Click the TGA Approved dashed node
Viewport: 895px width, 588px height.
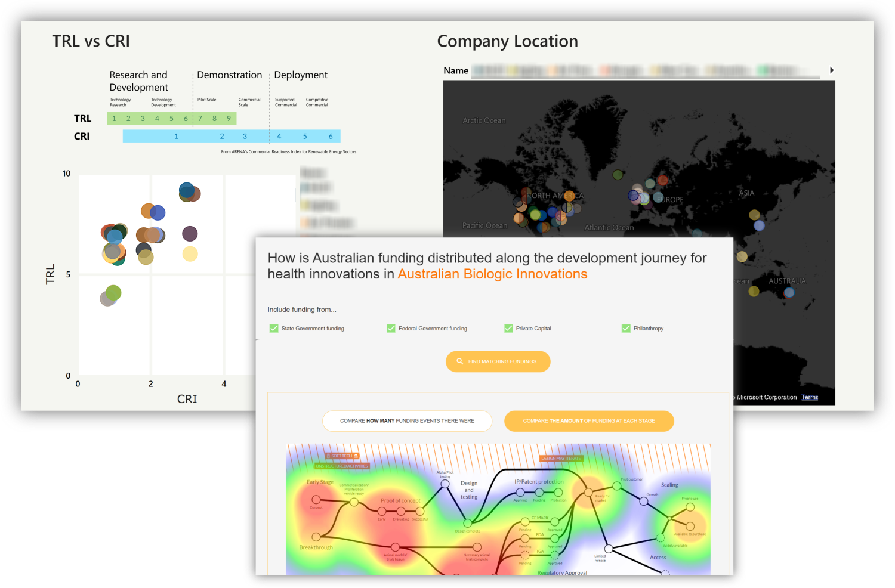[555, 555]
